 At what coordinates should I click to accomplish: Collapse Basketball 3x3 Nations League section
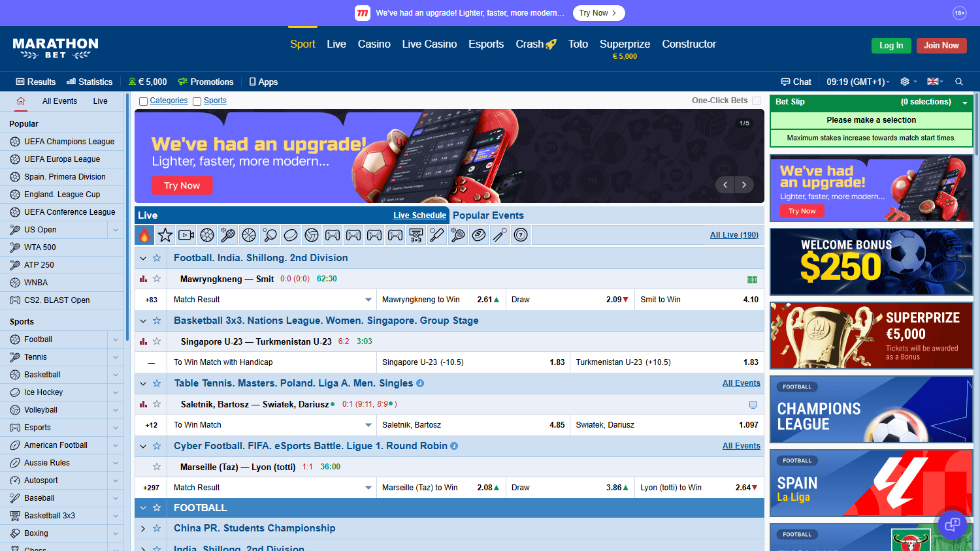pyautogui.click(x=143, y=321)
